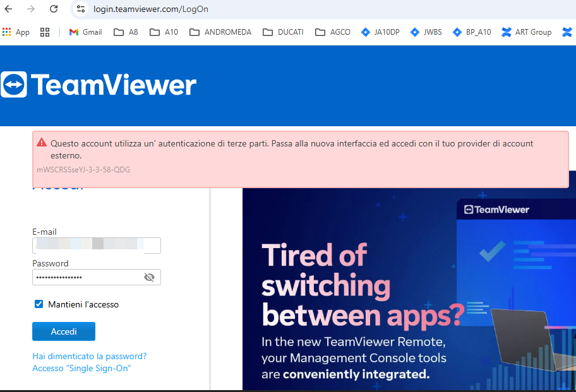Open the JWBS Jira bookmark
Viewport: 576px width, 392px height.
(x=426, y=32)
